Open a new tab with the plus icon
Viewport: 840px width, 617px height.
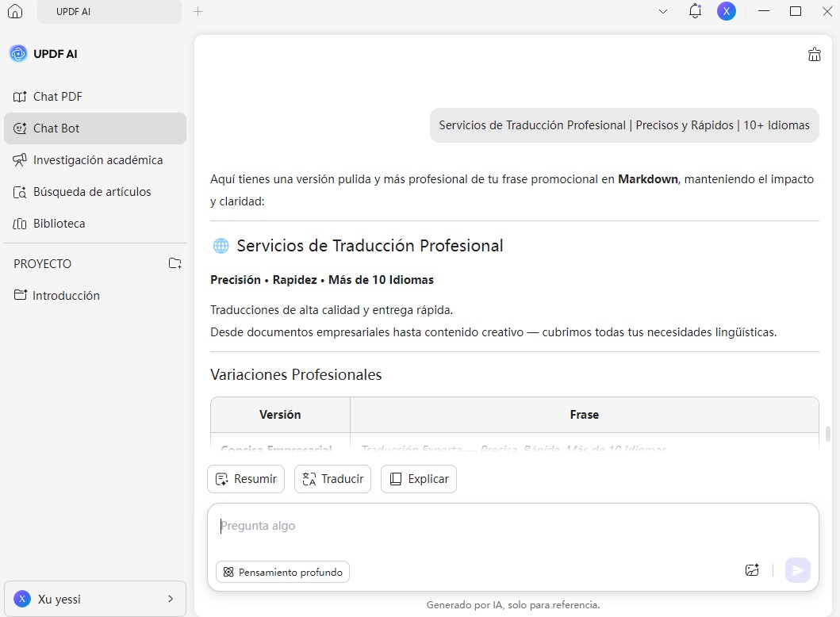click(x=198, y=12)
